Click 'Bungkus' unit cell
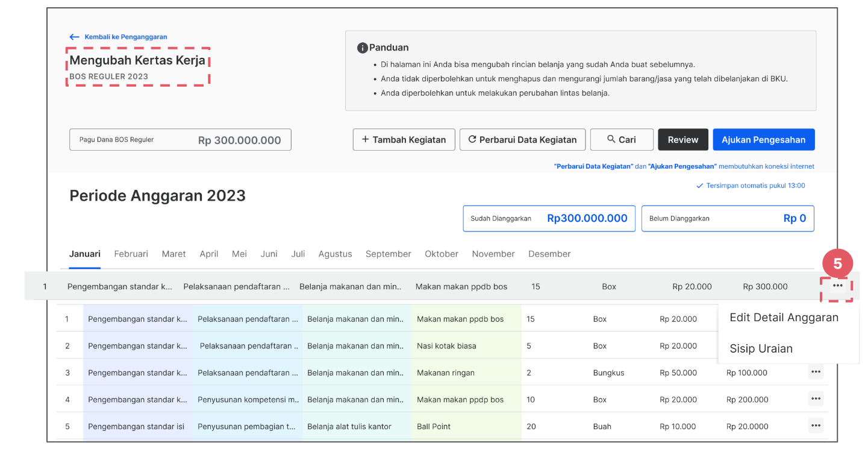The image size is (868, 452). pos(608,372)
